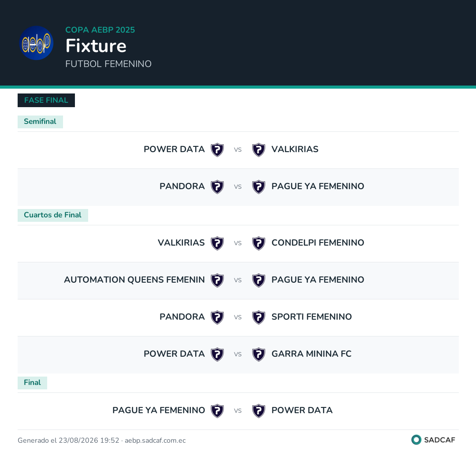Click the SADCAF ring logo icon
This screenshot has height=463, width=476.
(x=416, y=440)
